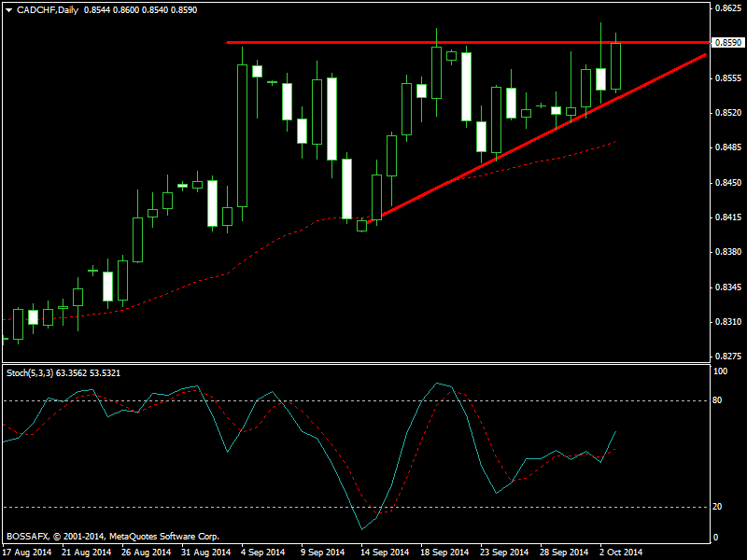Select the rising red trendline

(536, 138)
